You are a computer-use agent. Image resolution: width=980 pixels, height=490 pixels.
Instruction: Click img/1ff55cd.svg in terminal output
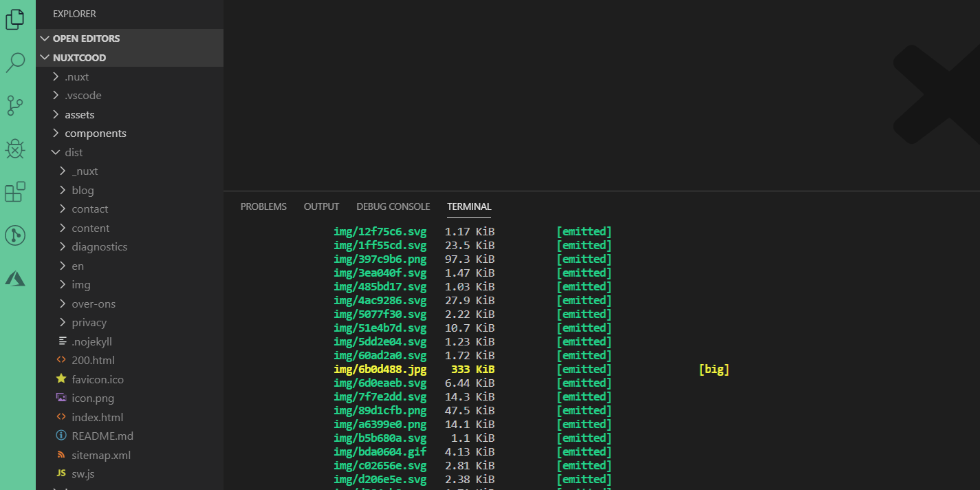point(380,246)
